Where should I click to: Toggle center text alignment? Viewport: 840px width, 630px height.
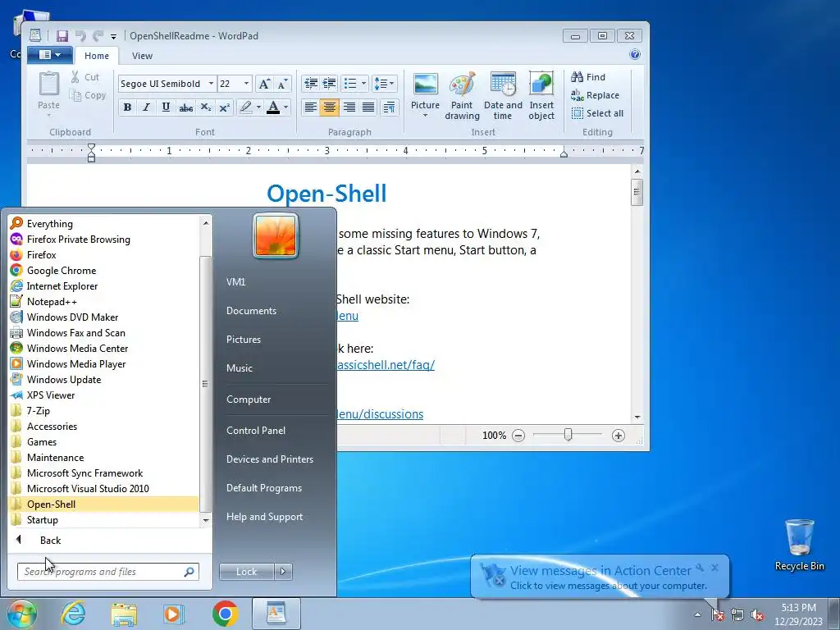(x=330, y=107)
